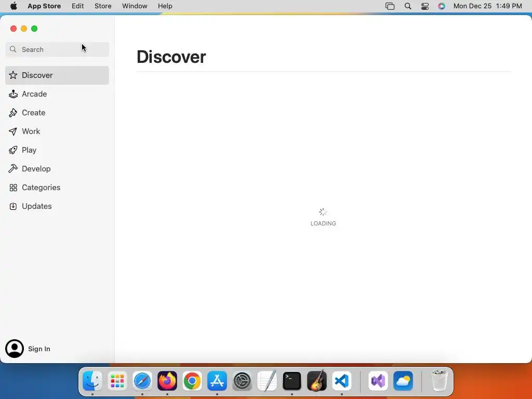Click the Categories grid icon
532x399 pixels.
click(x=13, y=188)
